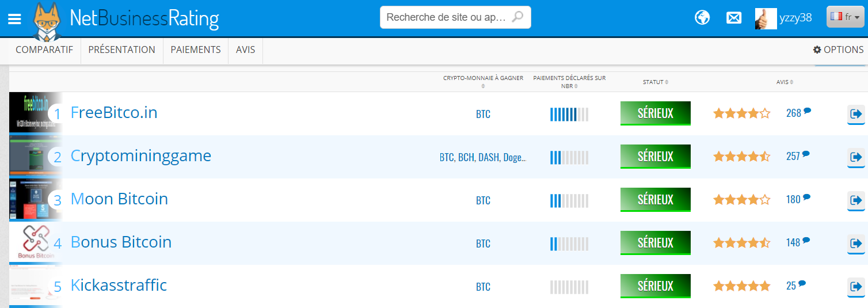
Task: Click the NetBusinessRating site title
Action: [x=144, y=18]
